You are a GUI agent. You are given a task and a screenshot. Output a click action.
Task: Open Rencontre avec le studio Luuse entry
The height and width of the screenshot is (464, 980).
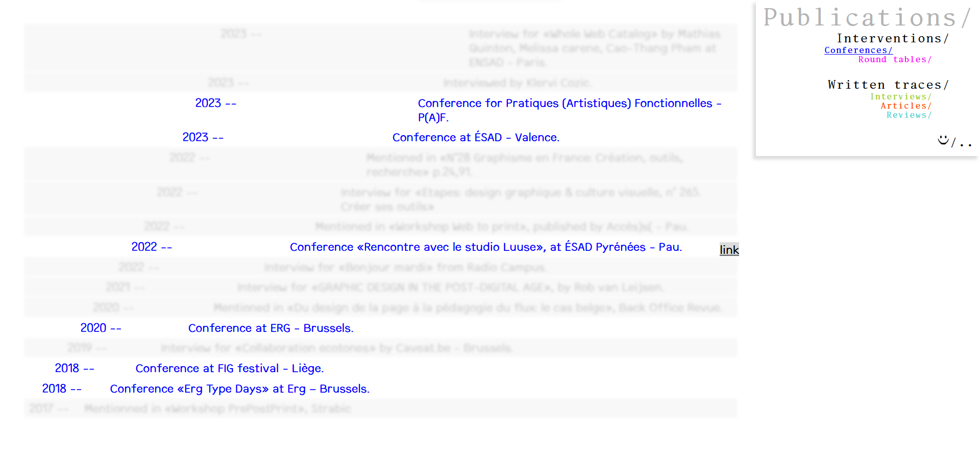pyautogui.click(x=485, y=247)
